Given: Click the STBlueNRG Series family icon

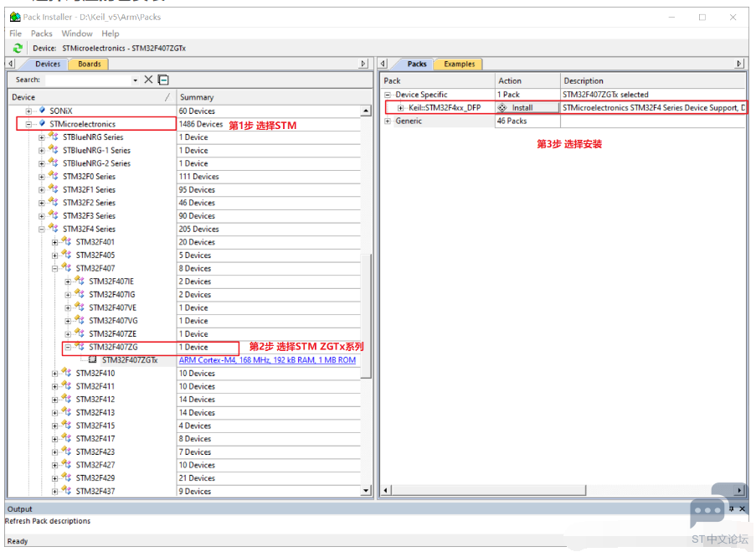Looking at the screenshot, I should tap(54, 137).
